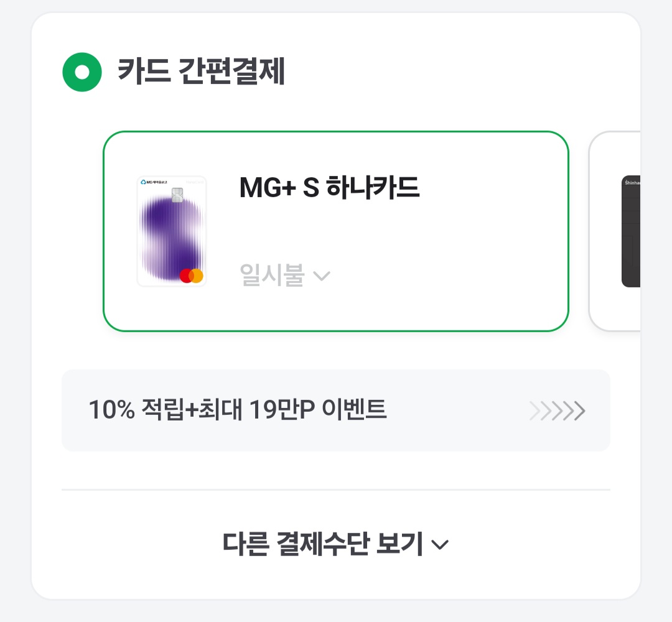Screen dimensions: 672x622
Task: Click the purple MG+ S card thumbnail
Action: pyautogui.click(x=172, y=231)
